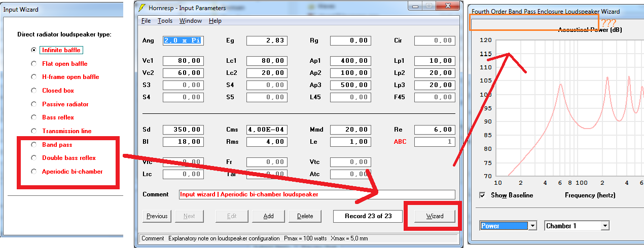Open the File menu in Hornresp

click(146, 21)
